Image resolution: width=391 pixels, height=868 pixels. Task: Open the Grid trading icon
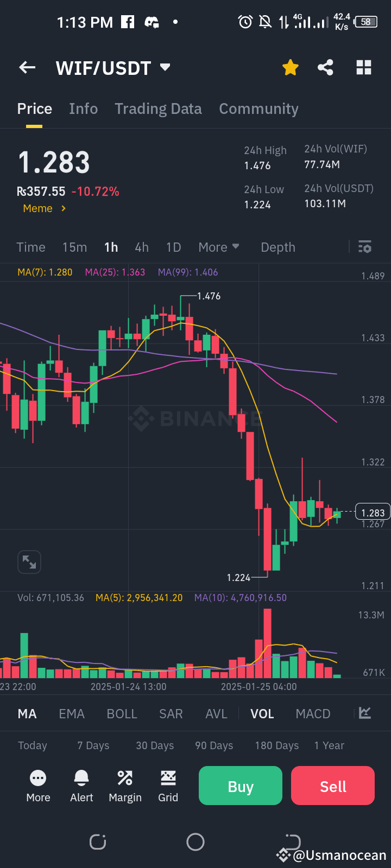(168, 778)
